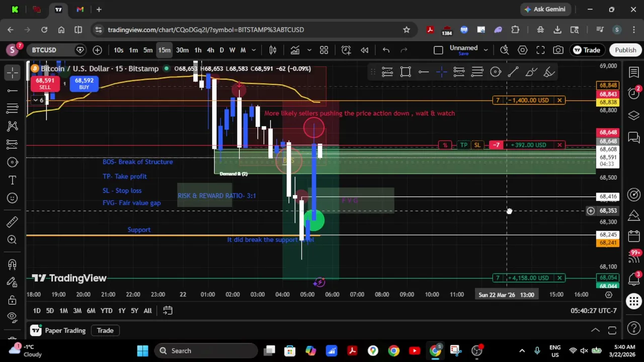Toggle stay in drawing mode
Image resolution: width=644 pixels, height=362 pixels.
[x=13, y=282]
